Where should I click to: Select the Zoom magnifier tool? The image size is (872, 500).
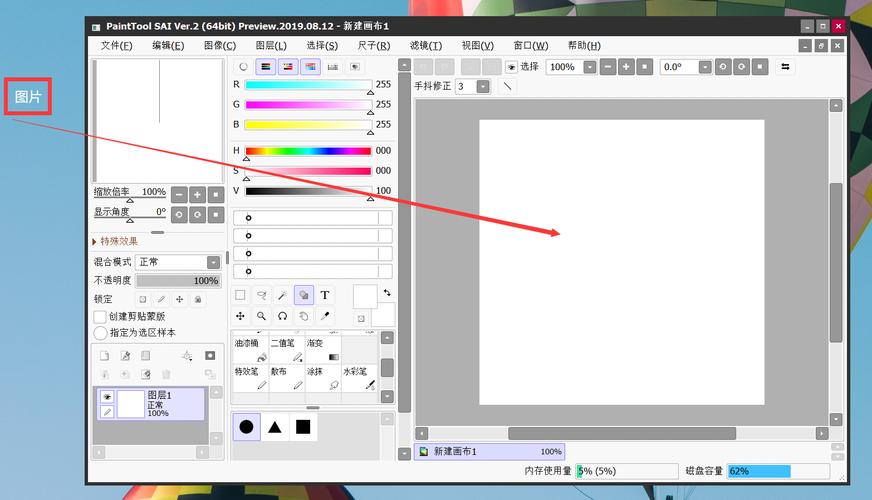pos(261,316)
